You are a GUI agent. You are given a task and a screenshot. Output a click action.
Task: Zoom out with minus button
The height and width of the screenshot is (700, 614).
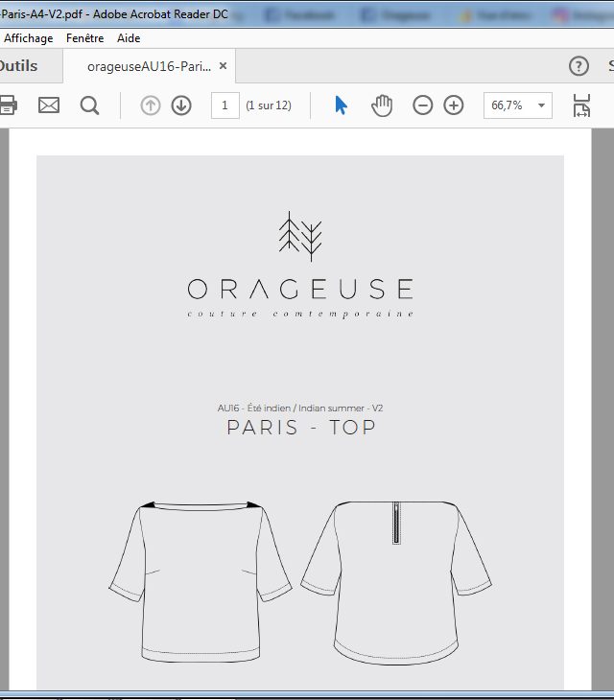tap(422, 105)
